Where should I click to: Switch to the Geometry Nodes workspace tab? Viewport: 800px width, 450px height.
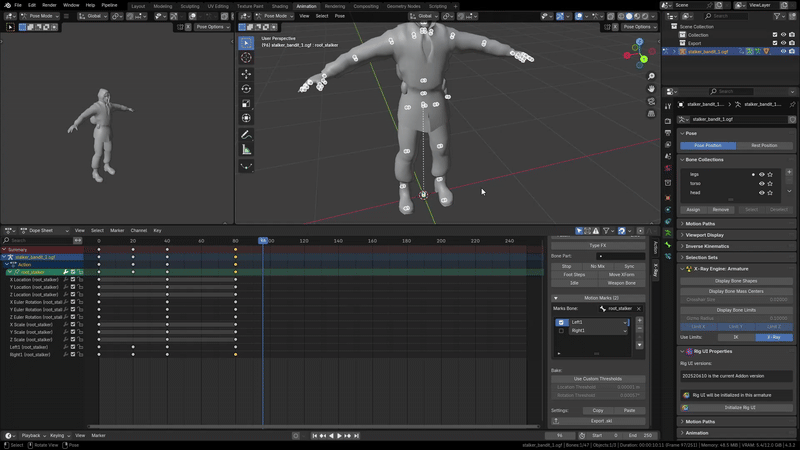403,6
